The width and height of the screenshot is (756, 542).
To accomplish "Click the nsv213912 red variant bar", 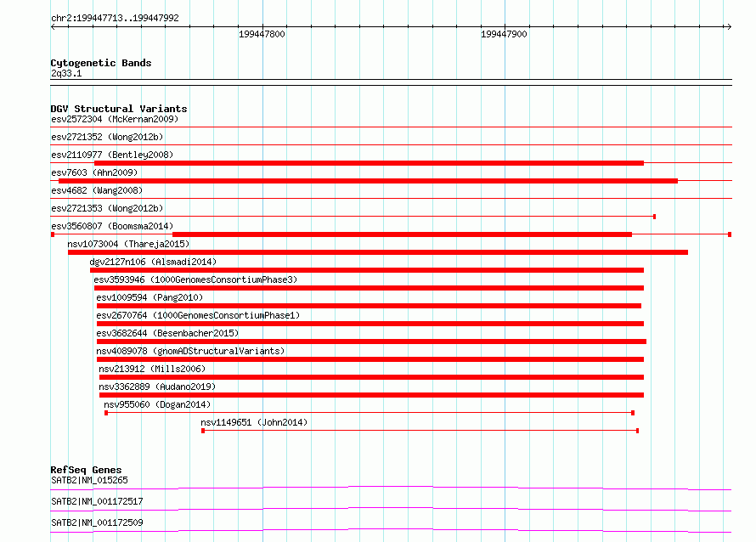I will [x=371, y=377].
